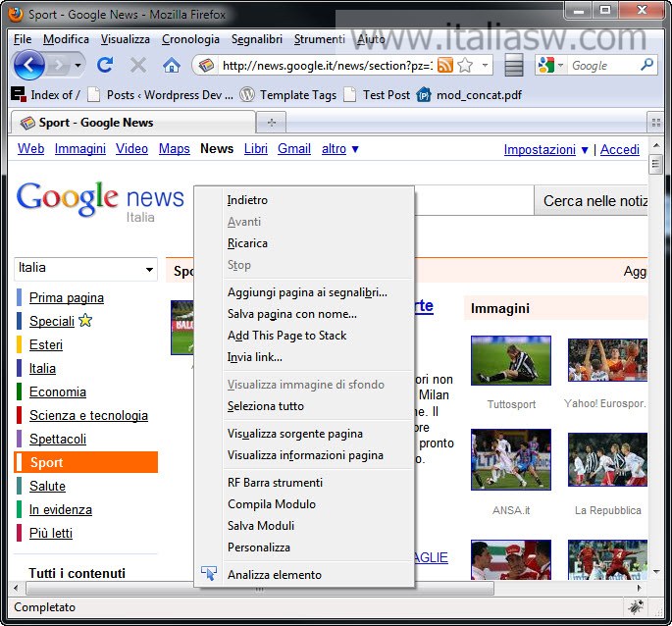Bookmark this page with the star icon

465,66
